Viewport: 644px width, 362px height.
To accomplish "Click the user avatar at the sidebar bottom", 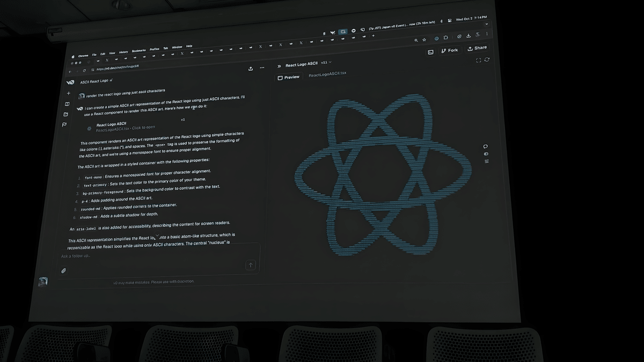I will click(x=43, y=282).
